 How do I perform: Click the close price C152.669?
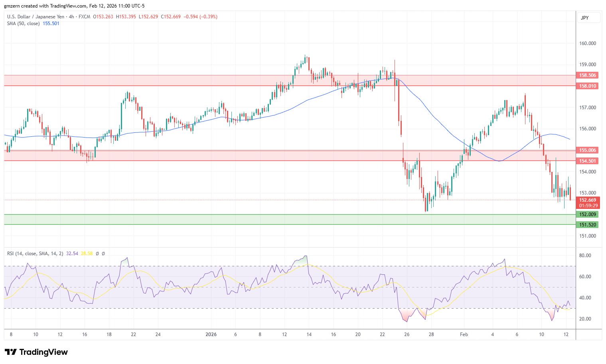(x=171, y=17)
